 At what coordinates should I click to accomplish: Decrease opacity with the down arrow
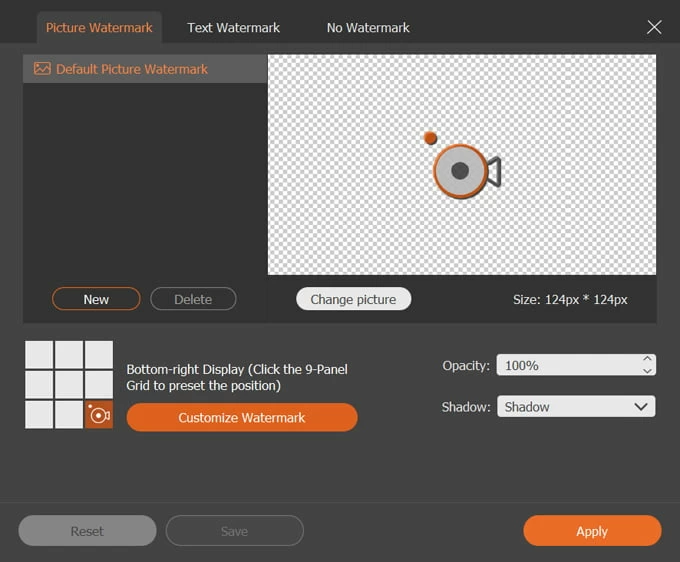(647, 371)
